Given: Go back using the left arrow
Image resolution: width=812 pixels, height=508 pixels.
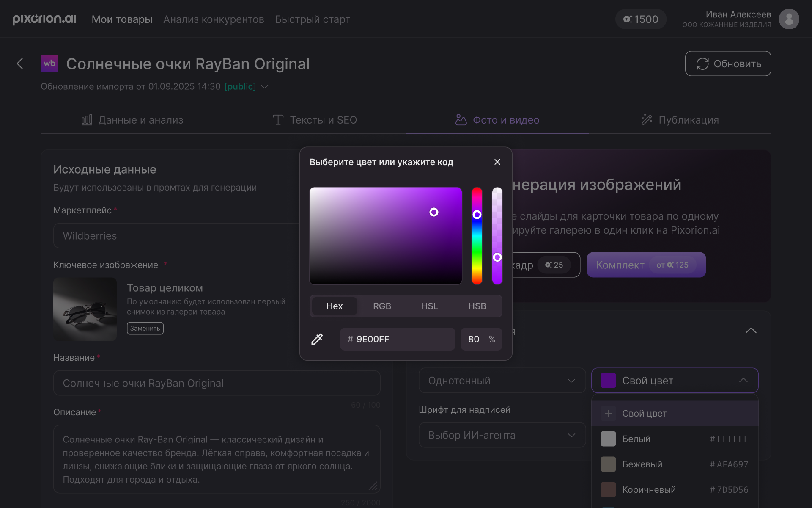Looking at the screenshot, I should pyautogui.click(x=20, y=63).
